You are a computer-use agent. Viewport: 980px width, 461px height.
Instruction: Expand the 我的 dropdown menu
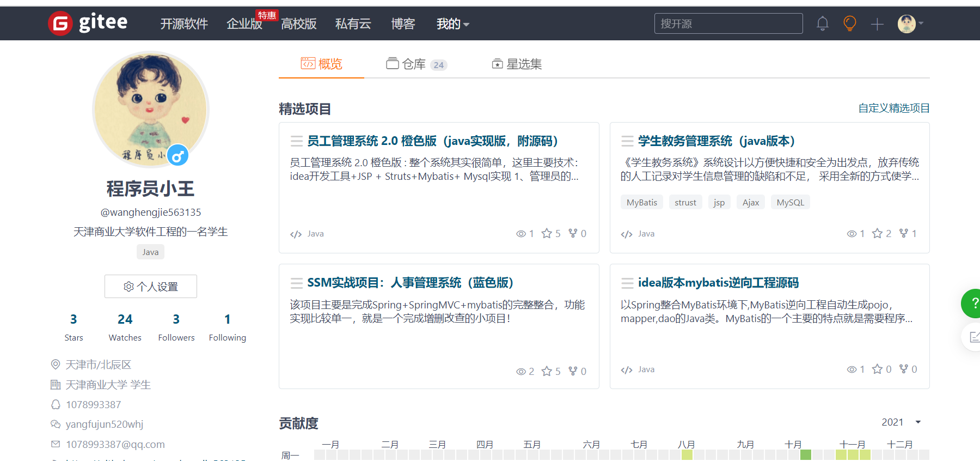(x=452, y=24)
